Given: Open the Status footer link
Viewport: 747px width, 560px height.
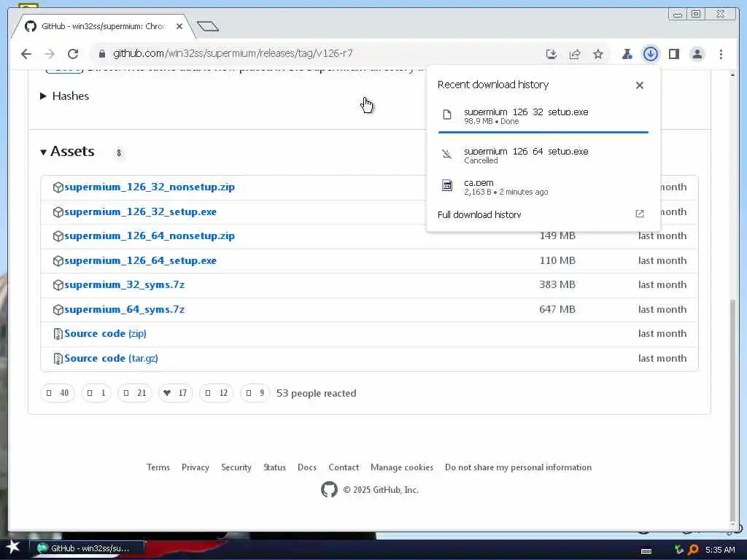Looking at the screenshot, I should (x=274, y=467).
